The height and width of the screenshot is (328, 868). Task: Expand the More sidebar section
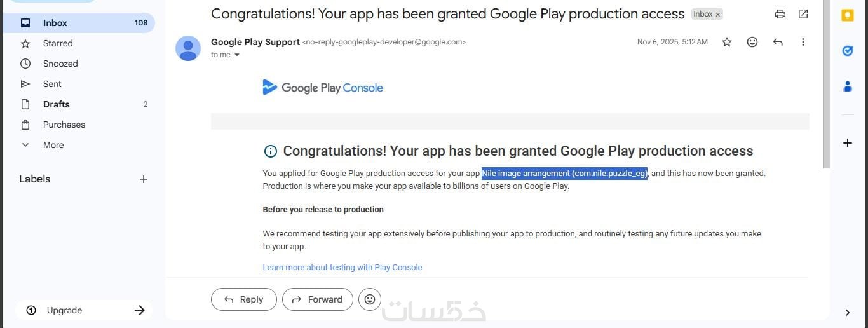[x=53, y=145]
